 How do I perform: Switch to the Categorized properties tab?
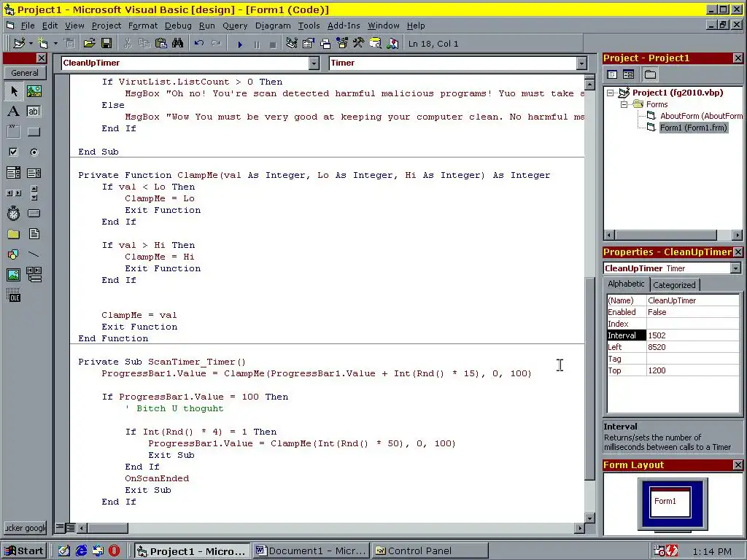(x=674, y=285)
